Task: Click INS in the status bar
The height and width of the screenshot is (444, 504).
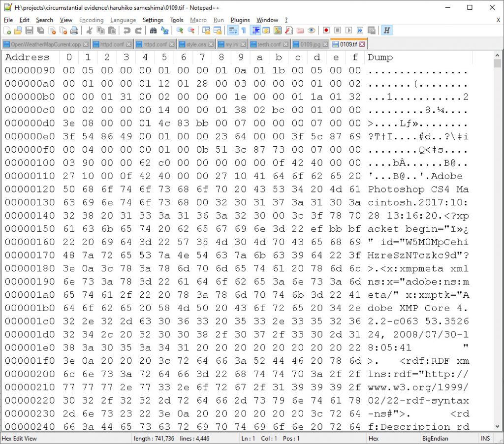Action: [x=485, y=438]
